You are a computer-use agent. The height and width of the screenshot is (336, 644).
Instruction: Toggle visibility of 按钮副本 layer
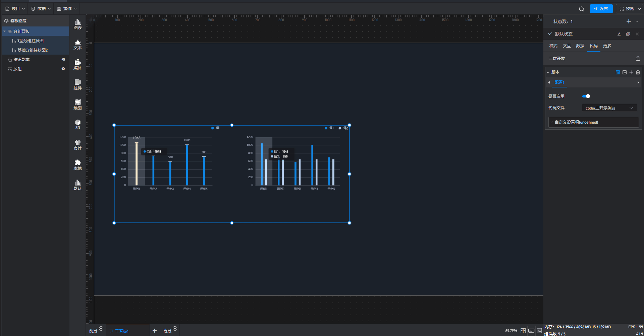point(63,59)
